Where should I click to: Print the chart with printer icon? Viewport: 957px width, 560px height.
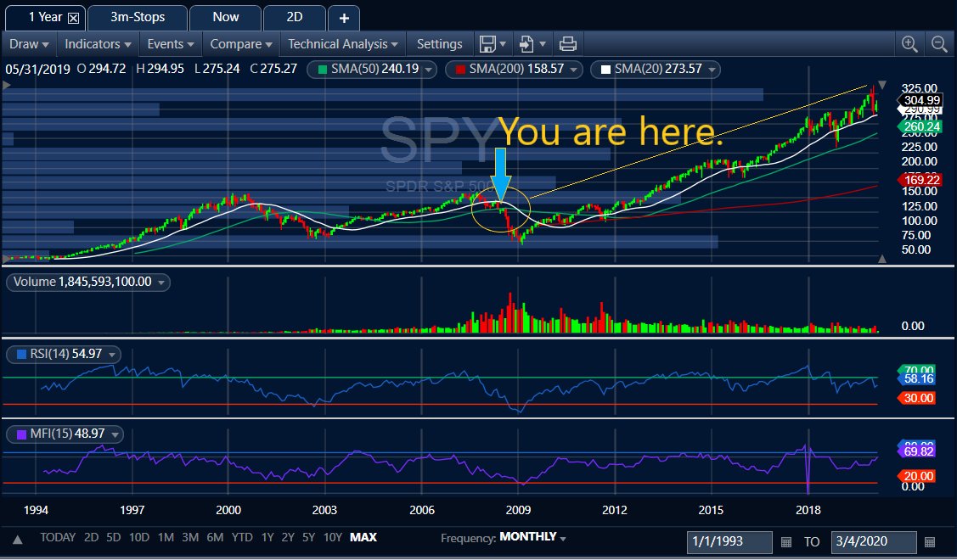[567, 44]
